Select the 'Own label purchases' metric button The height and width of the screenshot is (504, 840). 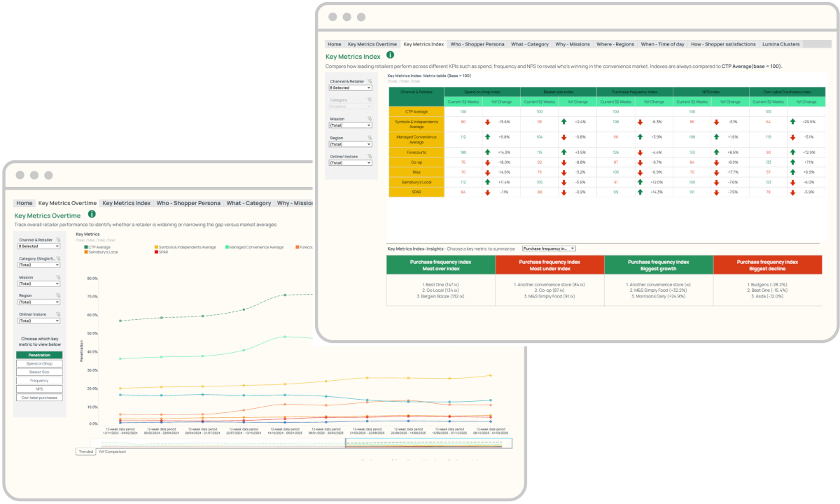coord(39,398)
